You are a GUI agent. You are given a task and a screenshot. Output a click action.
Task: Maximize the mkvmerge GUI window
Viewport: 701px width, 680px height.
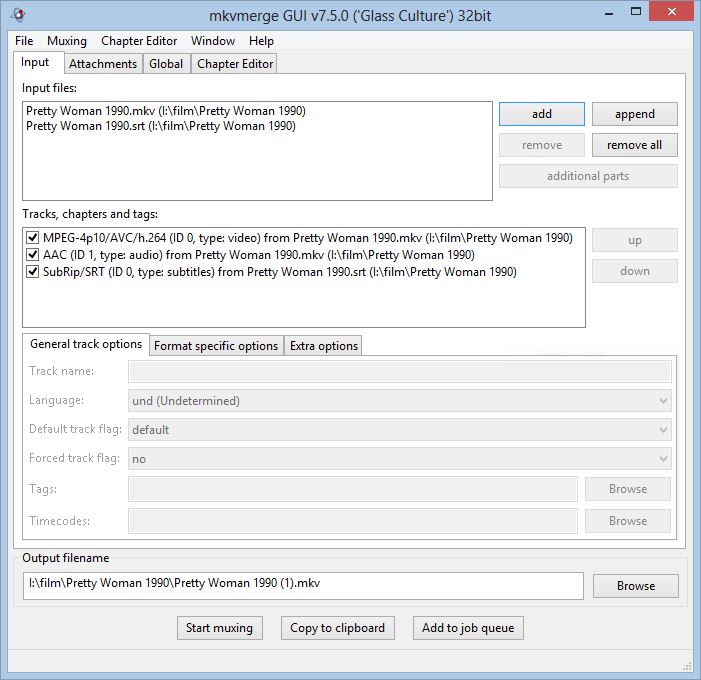635,12
